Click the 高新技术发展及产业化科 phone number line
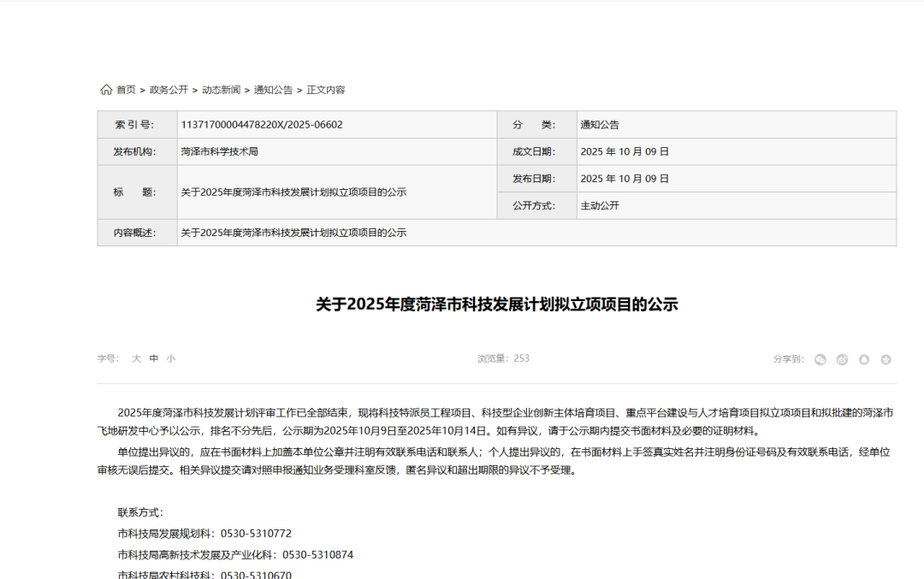The width and height of the screenshot is (924, 579). pyautogui.click(x=235, y=554)
